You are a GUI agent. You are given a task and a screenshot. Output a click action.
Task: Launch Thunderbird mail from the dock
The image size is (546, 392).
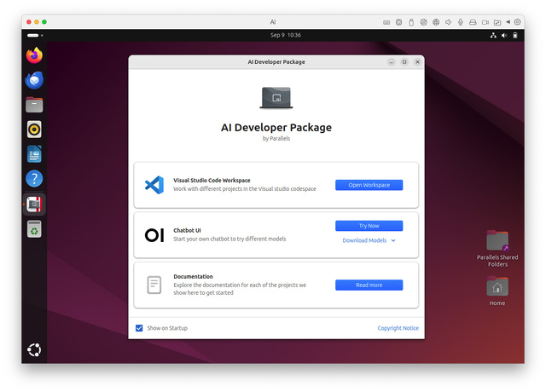(34, 80)
